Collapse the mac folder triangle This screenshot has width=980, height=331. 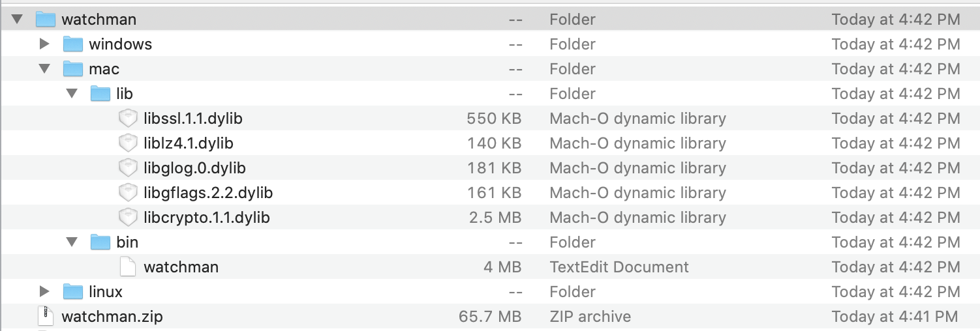[x=44, y=69]
